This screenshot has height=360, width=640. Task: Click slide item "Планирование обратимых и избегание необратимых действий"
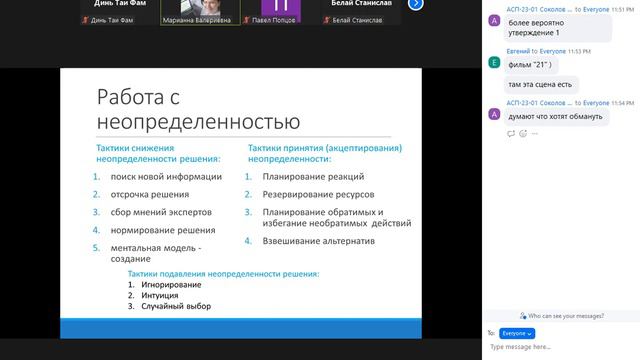(337, 218)
